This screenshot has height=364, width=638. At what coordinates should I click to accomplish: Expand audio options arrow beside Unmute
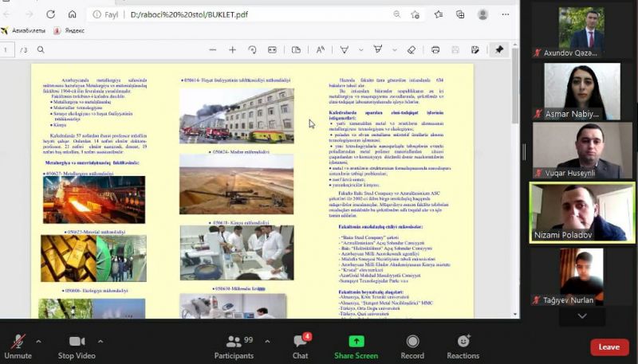(41, 341)
